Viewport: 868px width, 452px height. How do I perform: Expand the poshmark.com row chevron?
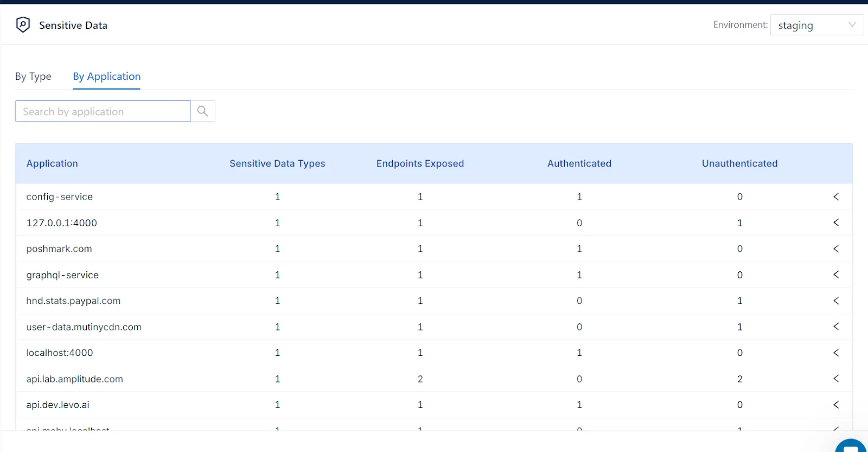836,249
